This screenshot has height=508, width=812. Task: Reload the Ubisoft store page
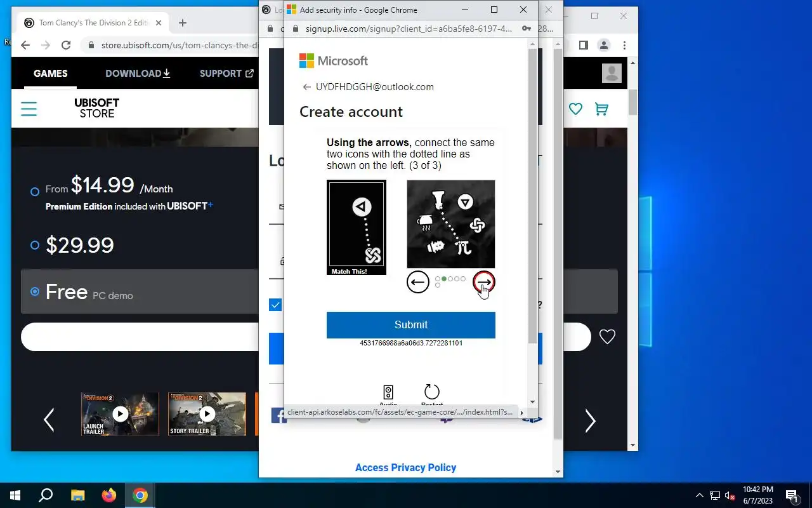[66, 45]
